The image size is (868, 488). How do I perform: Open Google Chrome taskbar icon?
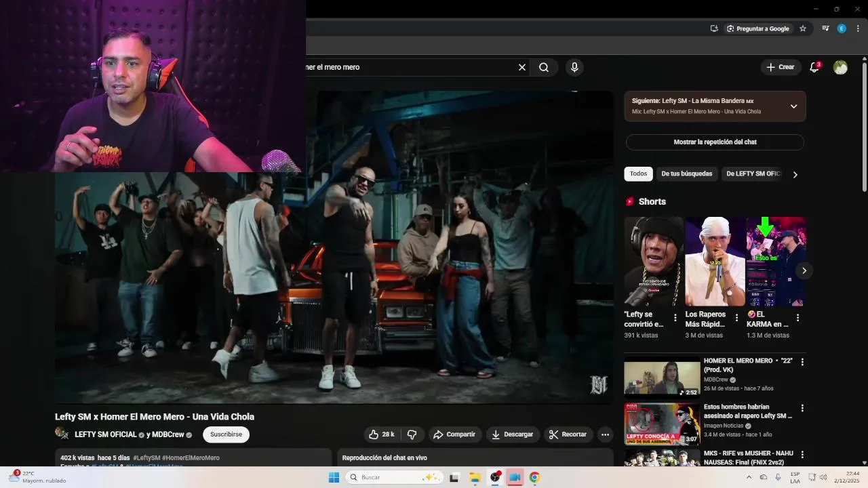(534, 477)
